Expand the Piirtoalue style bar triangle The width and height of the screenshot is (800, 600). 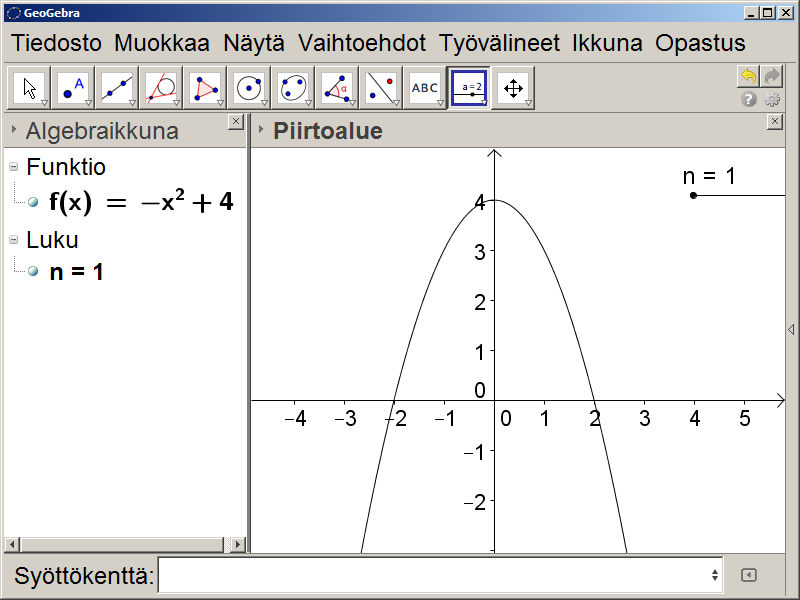(260, 130)
